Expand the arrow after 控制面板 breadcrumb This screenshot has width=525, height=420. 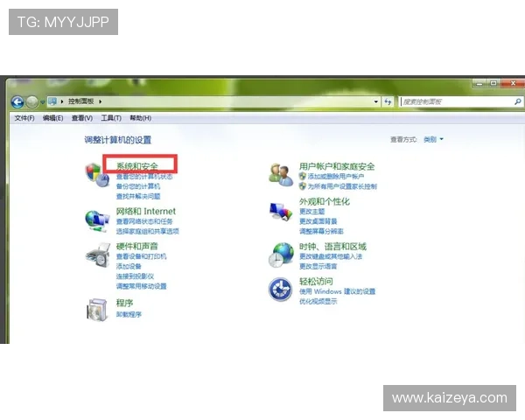100,101
